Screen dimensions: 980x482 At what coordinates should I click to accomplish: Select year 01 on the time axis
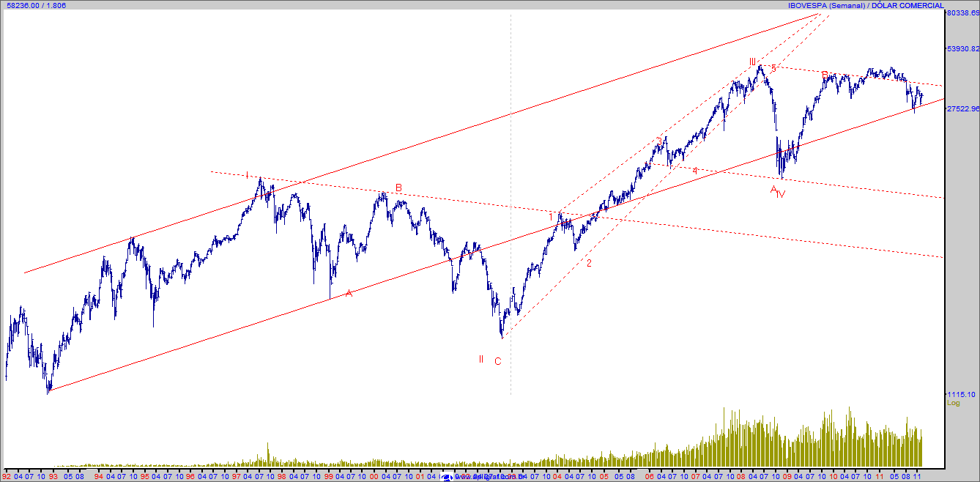coord(420,476)
